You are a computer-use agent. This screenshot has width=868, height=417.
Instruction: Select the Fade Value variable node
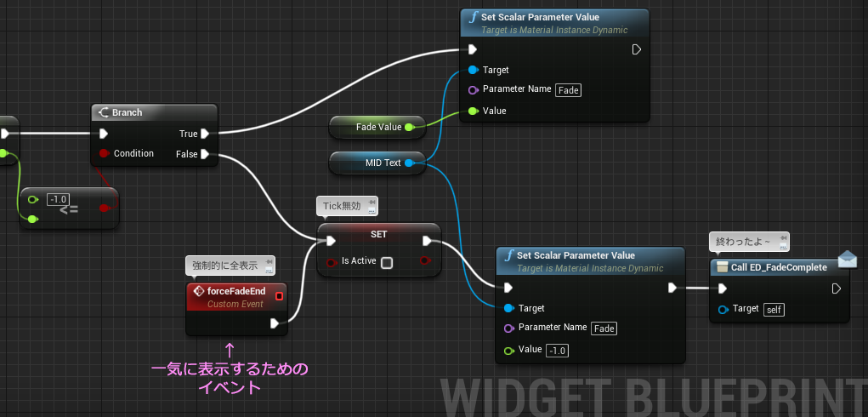pos(377,128)
